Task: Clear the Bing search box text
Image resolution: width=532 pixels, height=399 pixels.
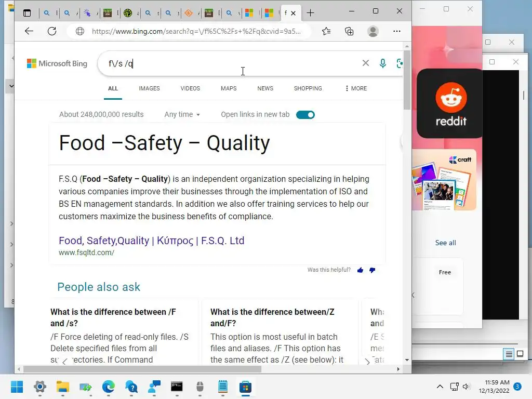Action: 365,63
